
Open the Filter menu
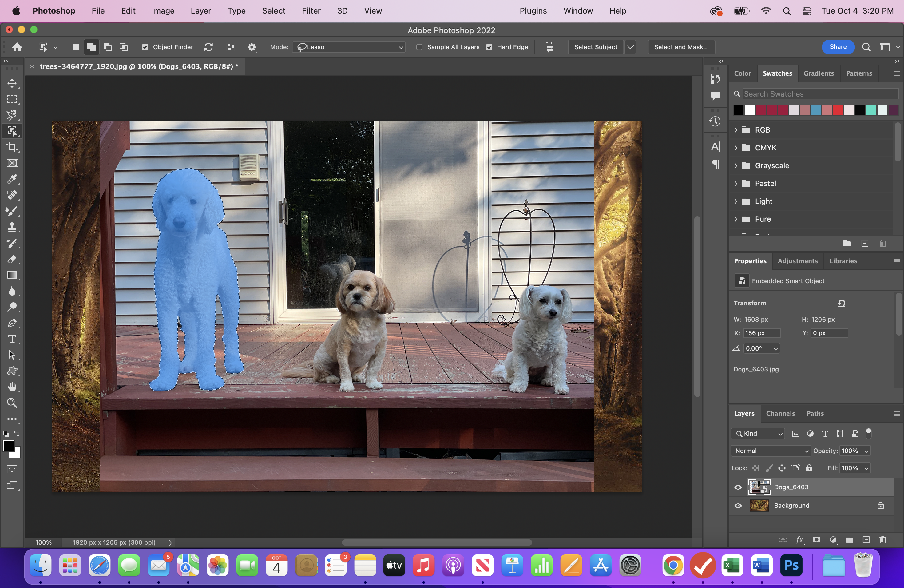pyautogui.click(x=311, y=11)
